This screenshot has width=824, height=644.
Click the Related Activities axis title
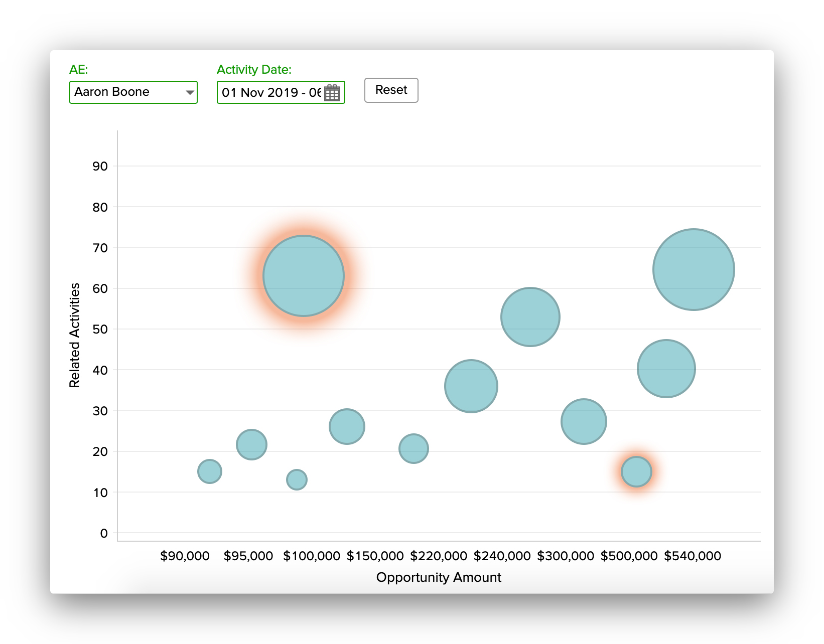pyautogui.click(x=74, y=336)
